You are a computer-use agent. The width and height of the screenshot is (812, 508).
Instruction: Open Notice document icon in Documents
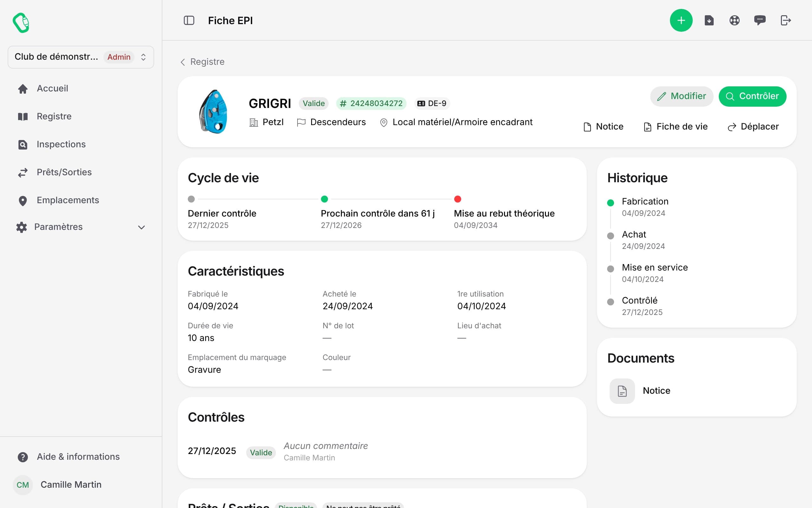tap(622, 391)
